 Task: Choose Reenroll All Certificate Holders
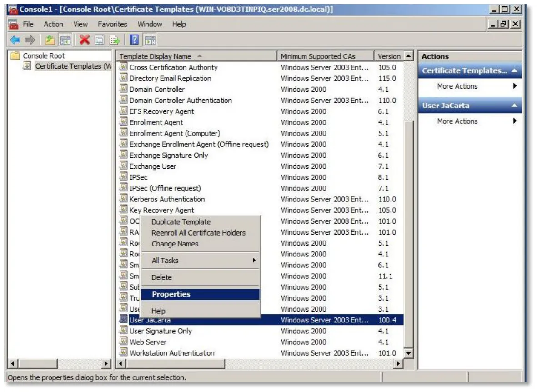(x=201, y=233)
